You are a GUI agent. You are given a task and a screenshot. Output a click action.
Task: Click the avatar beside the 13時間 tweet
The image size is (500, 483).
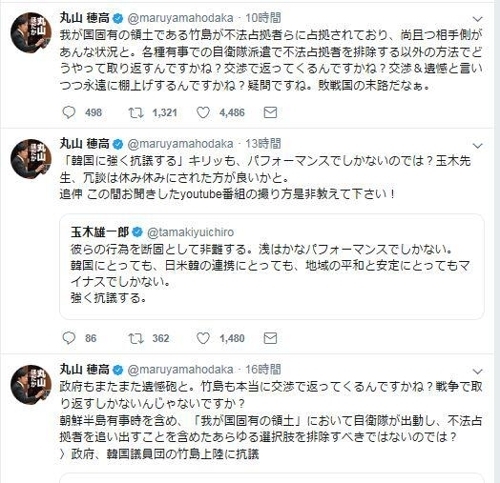(x=31, y=159)
